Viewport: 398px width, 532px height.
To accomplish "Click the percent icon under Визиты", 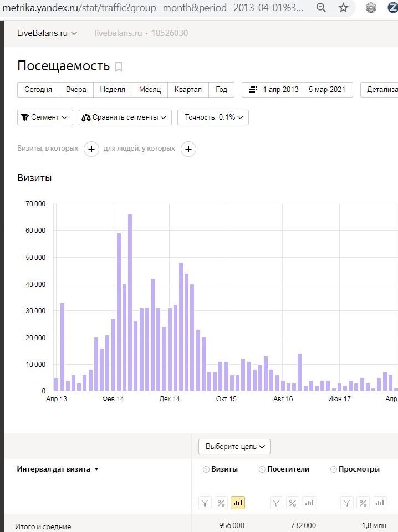I will click(x=221, y=503).
